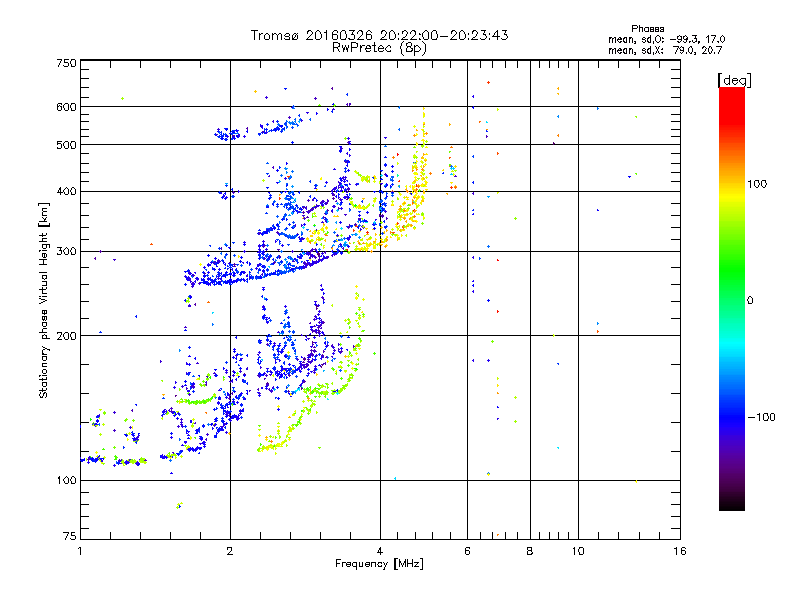Click the 'mean, sd,O: -99.3, 17.0' statistics line
Screen dimensions: 800x600
click(x=666, y=39)
